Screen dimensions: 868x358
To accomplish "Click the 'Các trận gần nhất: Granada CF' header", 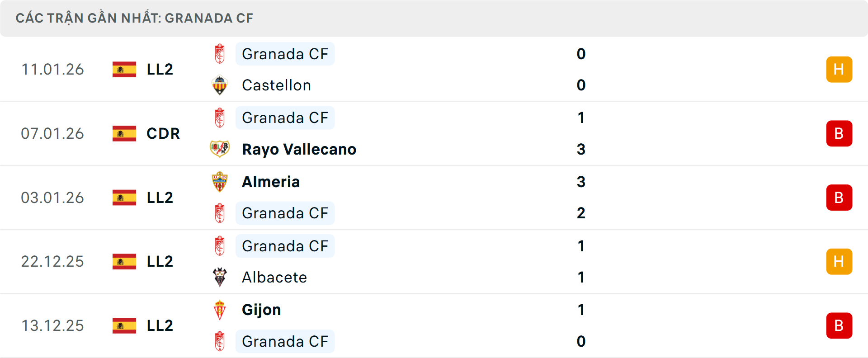I will click(x=134, y=18).
